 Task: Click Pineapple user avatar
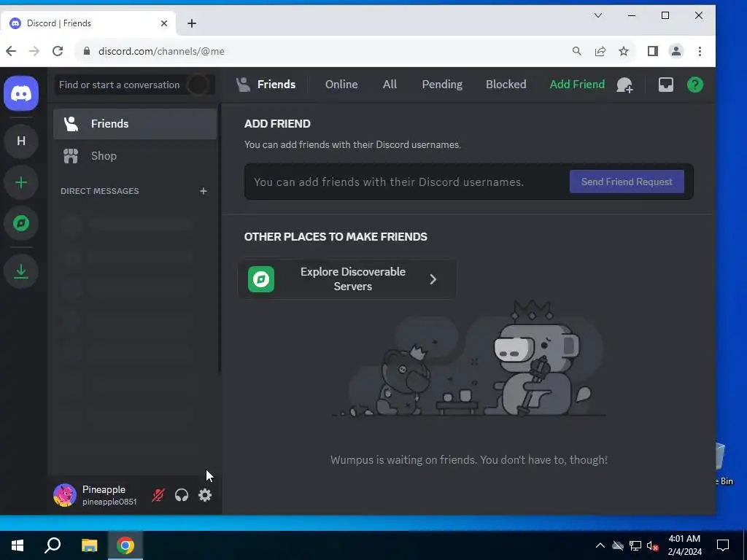pyautogui.click(x=65, y=495)
